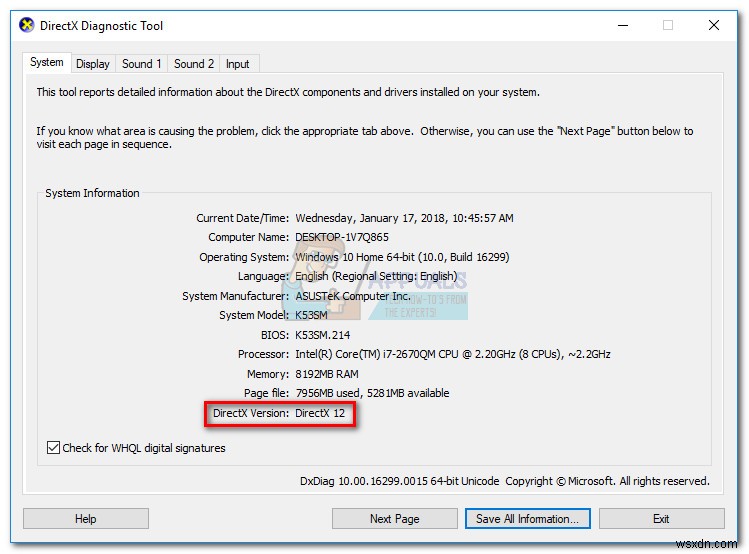The image size is (749, 554).
Task: Click Windows 10 Home 64-bit value
Action: coord(402,257)
